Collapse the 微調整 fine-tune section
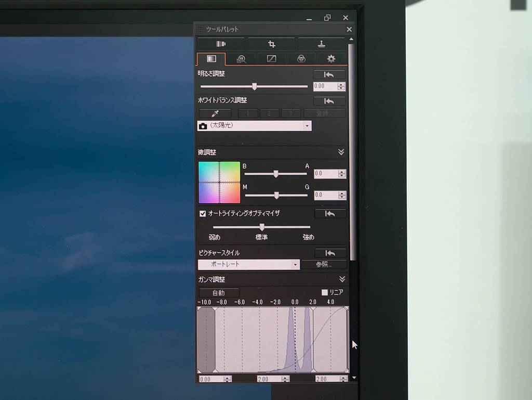 (341, 152)
